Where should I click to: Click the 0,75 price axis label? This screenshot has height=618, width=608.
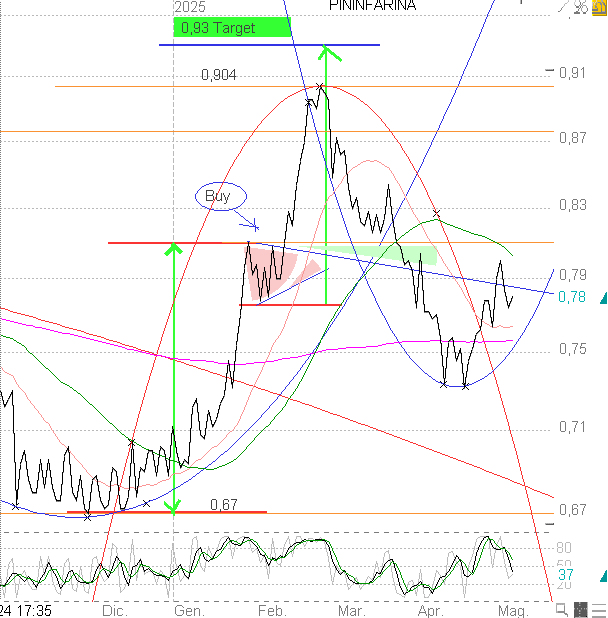point(572,349)
